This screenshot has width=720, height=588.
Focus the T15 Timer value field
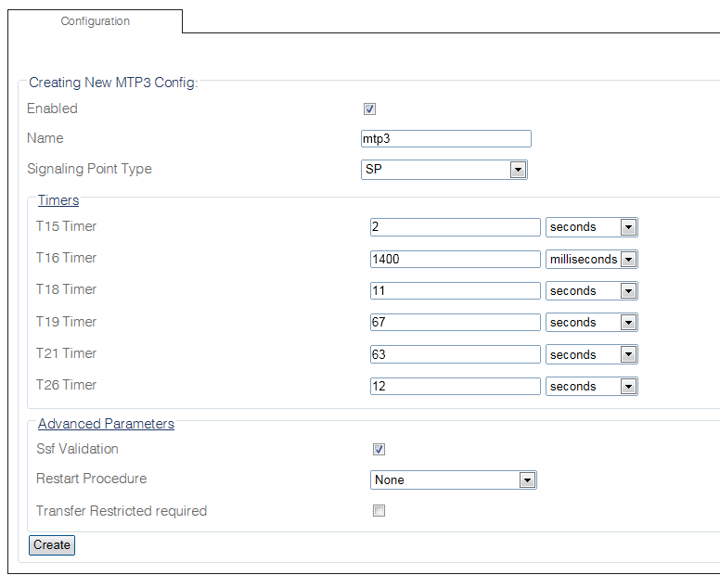[455, 227]
